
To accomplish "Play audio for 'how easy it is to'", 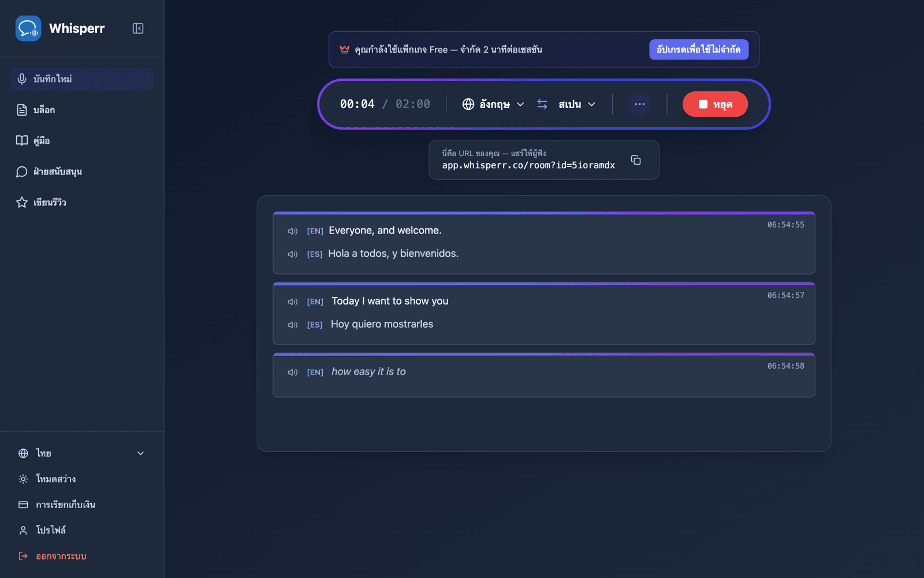I will pyautogui.click(x=293, y=372).
